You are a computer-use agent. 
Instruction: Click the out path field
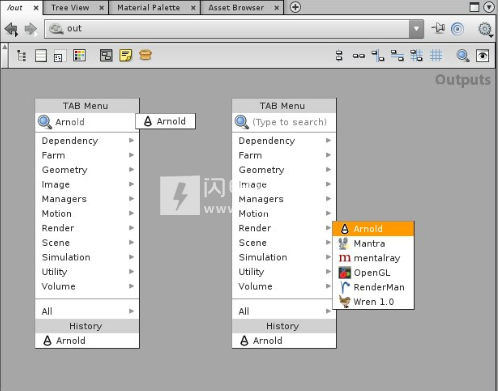[227, 29]
